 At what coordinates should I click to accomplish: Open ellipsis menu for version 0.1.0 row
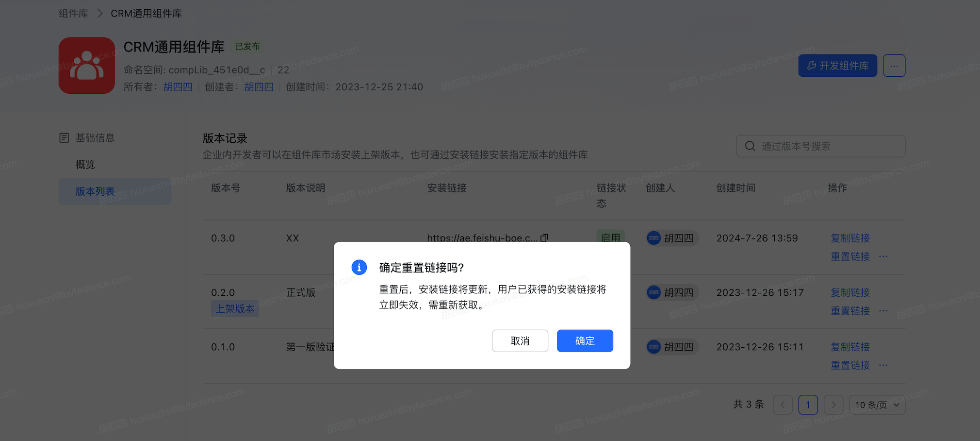[x=883, y=365]
